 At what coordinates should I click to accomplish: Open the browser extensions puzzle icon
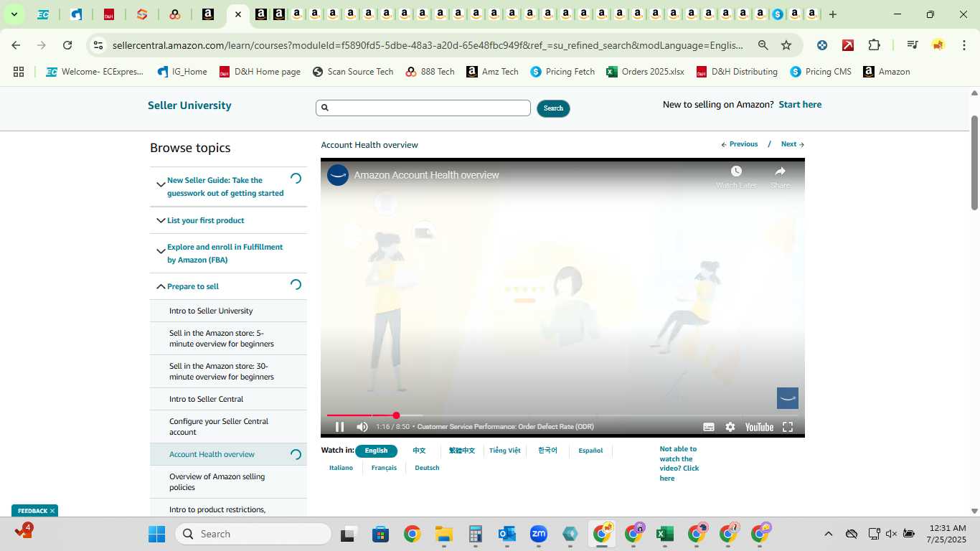click(x=874, y=45)
